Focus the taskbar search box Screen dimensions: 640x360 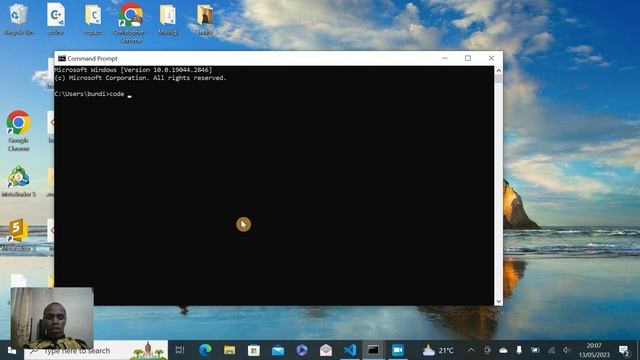(96, 350)
